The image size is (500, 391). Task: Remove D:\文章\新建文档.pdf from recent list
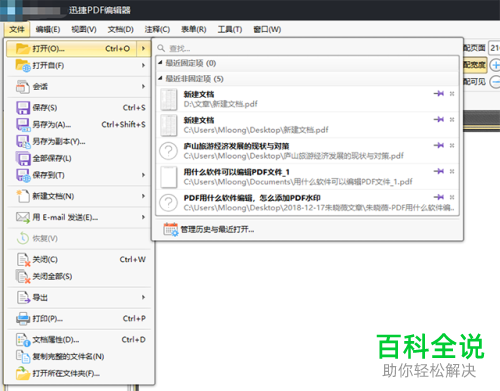coord(452,94)
